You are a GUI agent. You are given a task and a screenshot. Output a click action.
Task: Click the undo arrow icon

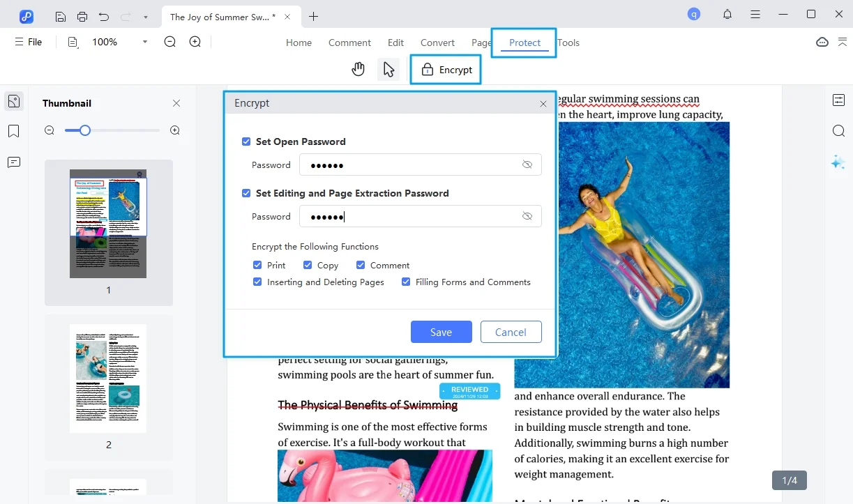tap(104, 16)
